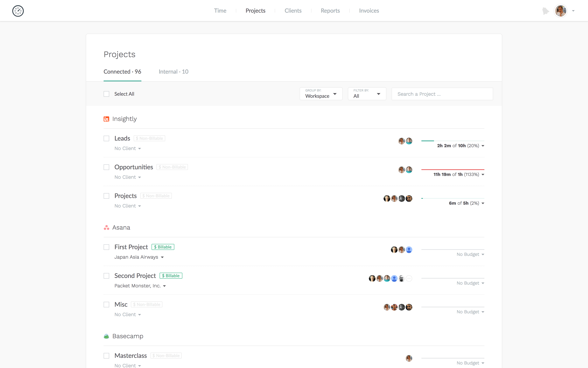Check the Masterclass project checkbox
588x368 pixels.
(x=106, y=356)
